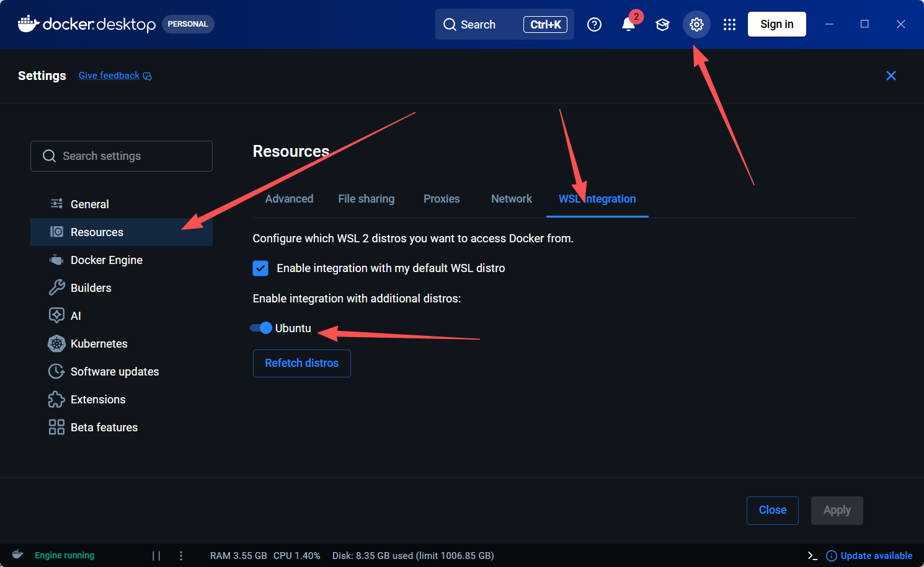The width and height of the screenshot is (924, 567).
Task: Switch to the Advanced tab
Action: (x=289, y=199)
